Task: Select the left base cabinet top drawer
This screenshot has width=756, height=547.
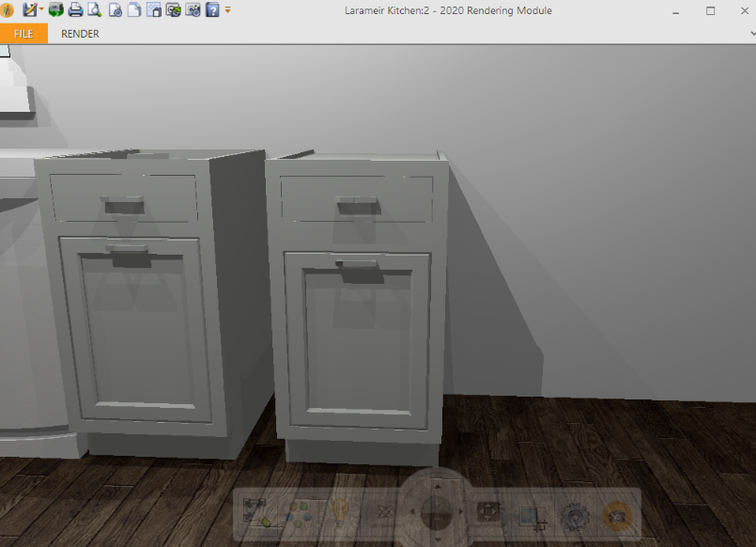Action: tap(124, 197)
